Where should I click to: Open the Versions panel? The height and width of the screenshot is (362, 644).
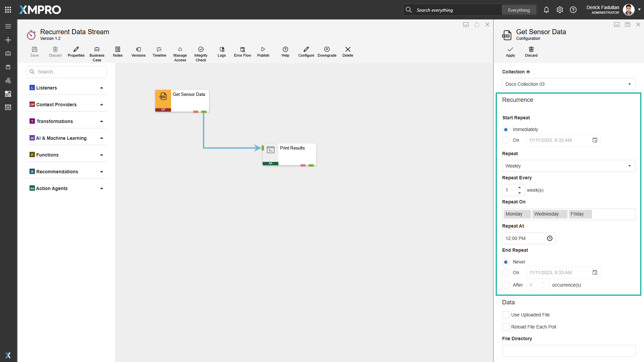point(138,52)
